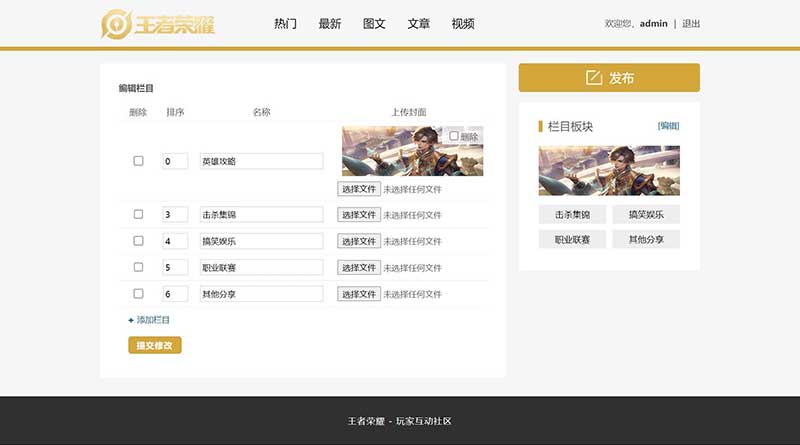Tick the delete checkbox for 英雄攻略 row
The height and width of the screenshot is (445, 800).
(139, 161)
